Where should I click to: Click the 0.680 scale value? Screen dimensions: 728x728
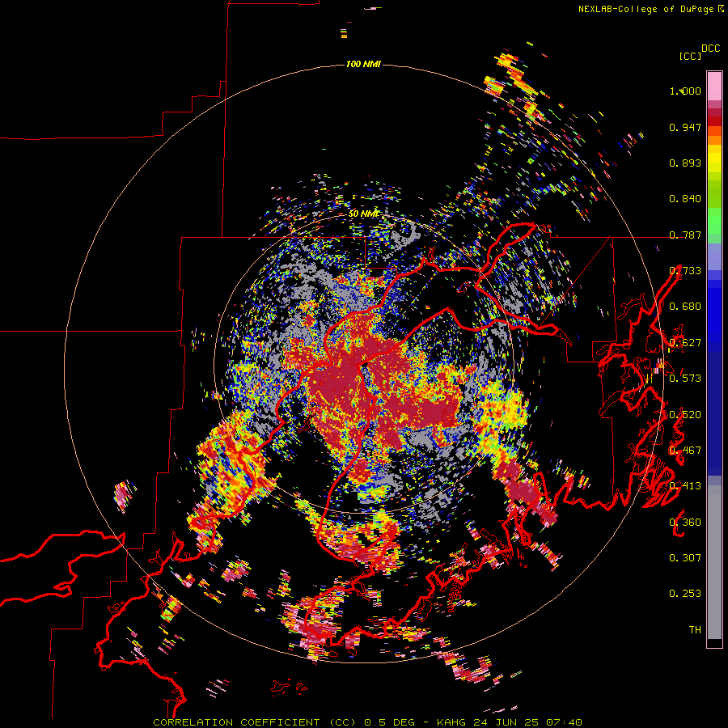click(685, 307)
